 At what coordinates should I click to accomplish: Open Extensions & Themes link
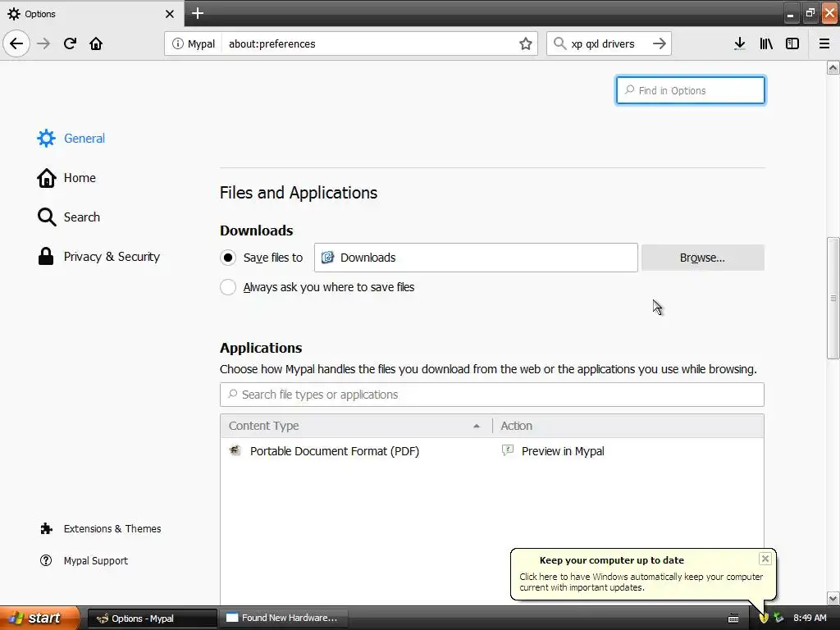(100, 529)
